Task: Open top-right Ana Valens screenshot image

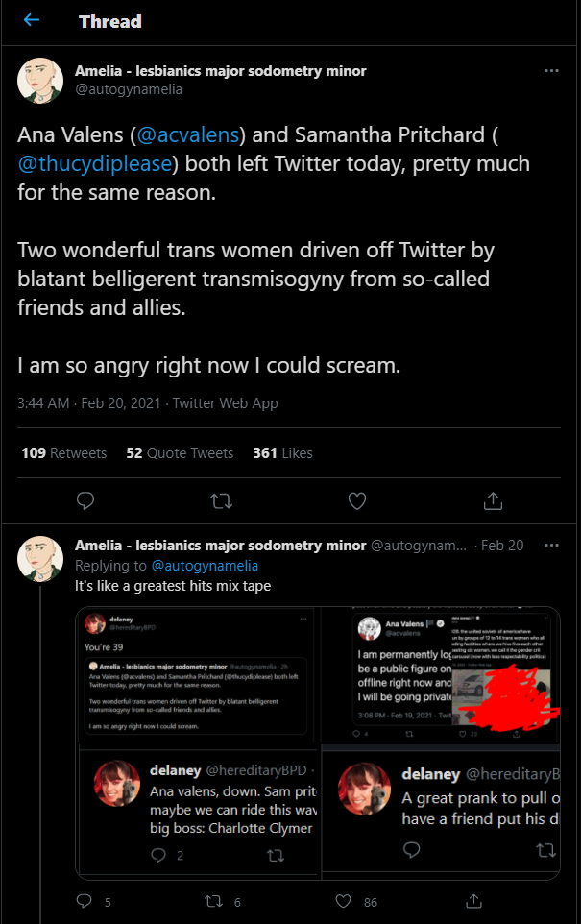Action: pyautogui.click(x=440, y=674)
